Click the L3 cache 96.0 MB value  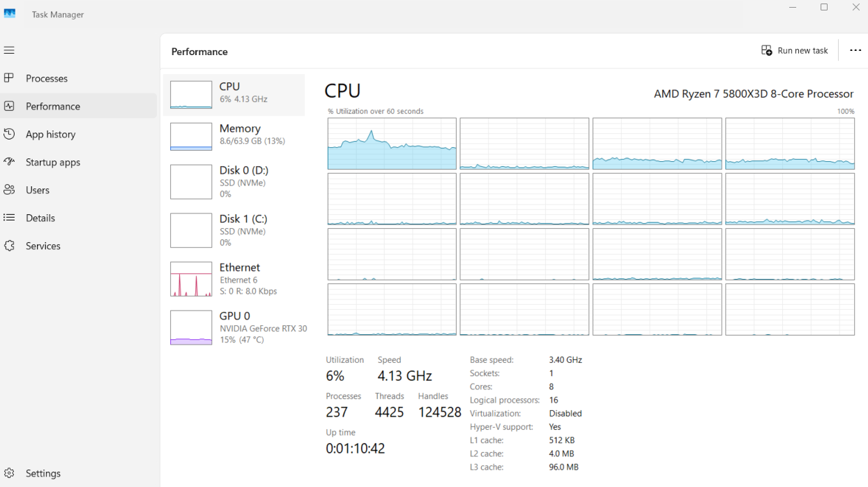pos(564,467)
